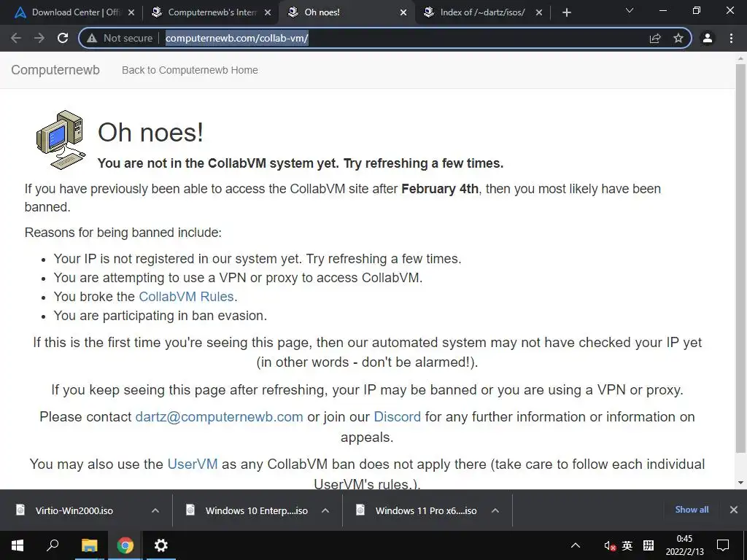Click 'You are participating in ban evasion.' text
Image resolution: width=747 pixels, height=560 pixels.
pyautogui.click(x=160, y=316)
